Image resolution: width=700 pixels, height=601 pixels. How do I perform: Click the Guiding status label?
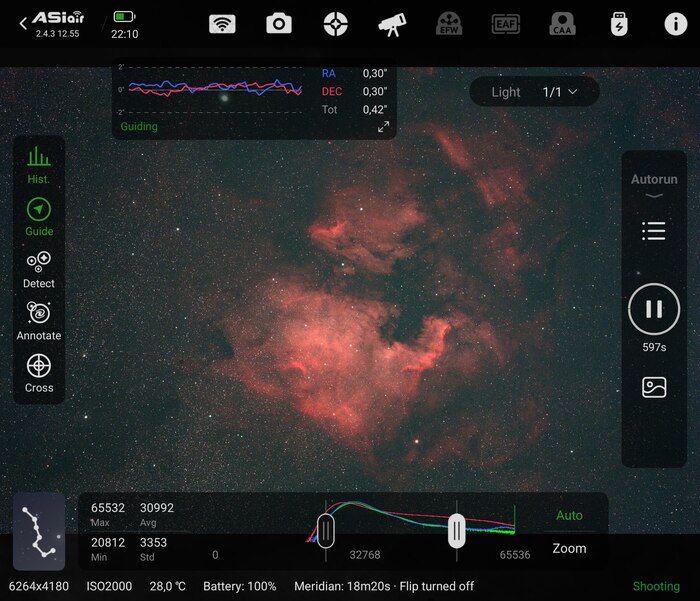pos(139,127)
